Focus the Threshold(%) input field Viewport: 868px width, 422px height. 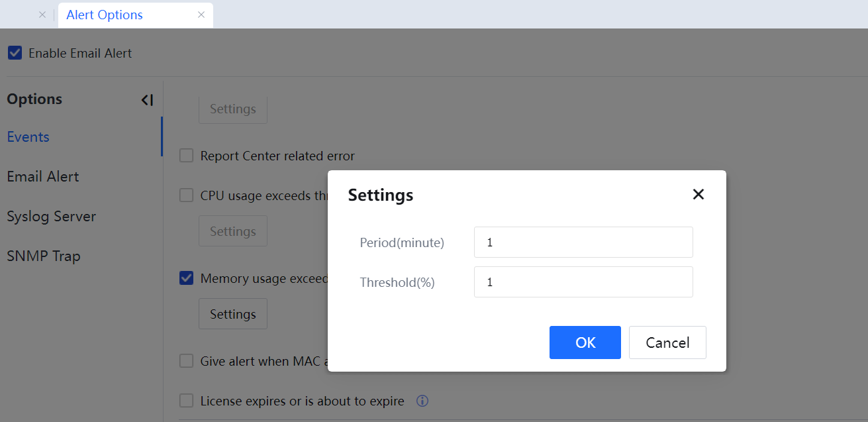(x=583, y=282)
